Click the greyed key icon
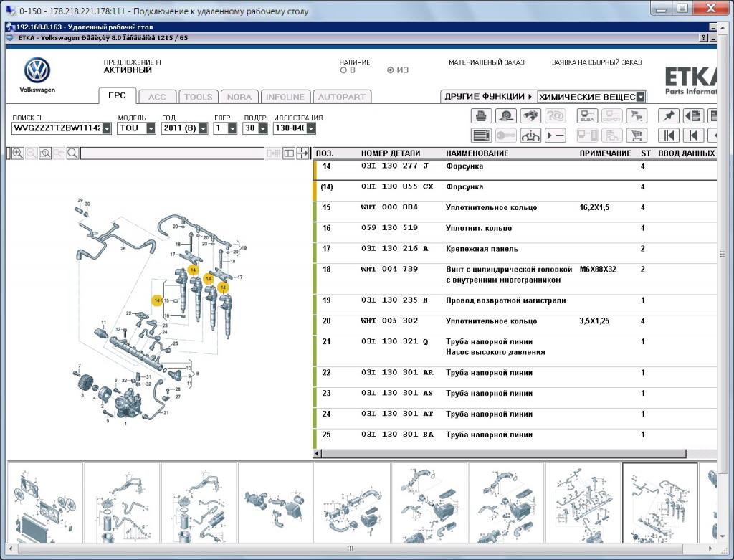The image size is (734, 560). click(505, 136)
